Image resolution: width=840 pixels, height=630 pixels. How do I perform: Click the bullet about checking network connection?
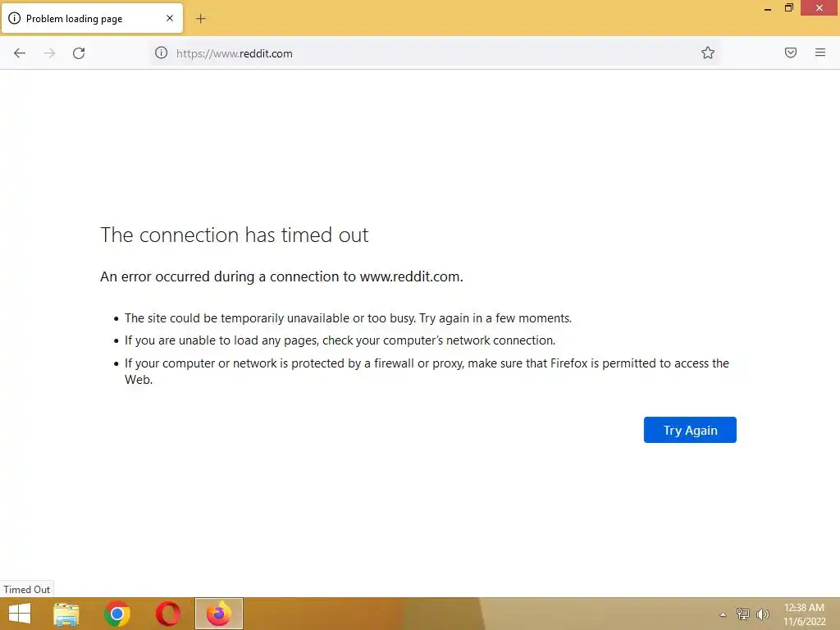pos(340,340)
